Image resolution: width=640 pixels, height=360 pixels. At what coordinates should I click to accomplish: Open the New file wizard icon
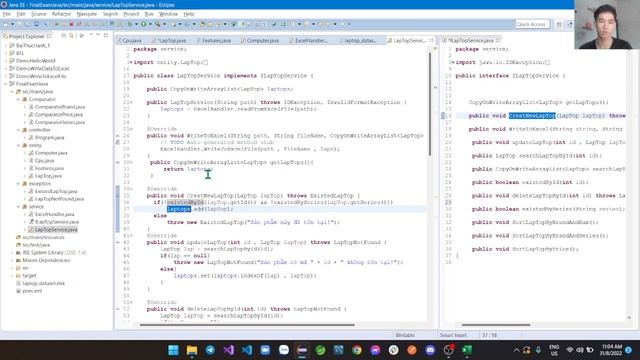click(6, 24)
